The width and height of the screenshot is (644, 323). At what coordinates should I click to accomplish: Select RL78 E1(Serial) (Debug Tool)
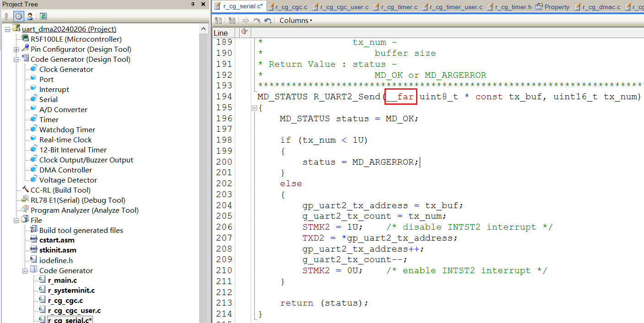[78, 200]
